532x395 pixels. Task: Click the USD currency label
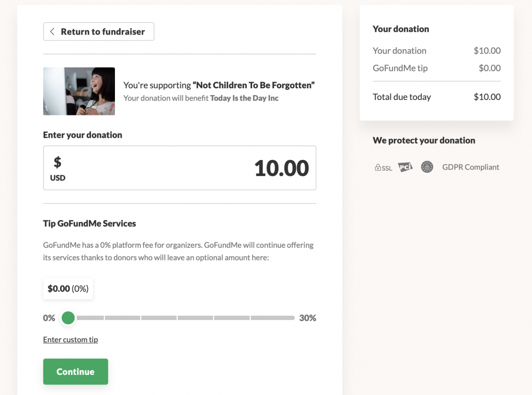(57, 178)
